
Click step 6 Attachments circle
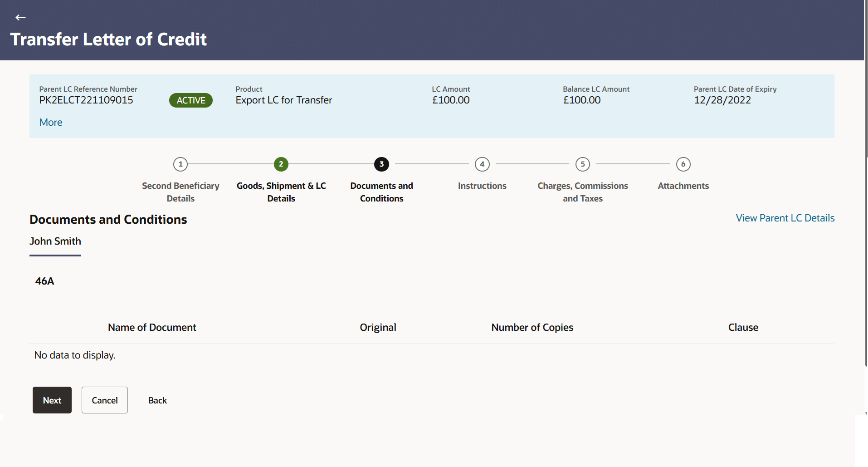(683, 164)
